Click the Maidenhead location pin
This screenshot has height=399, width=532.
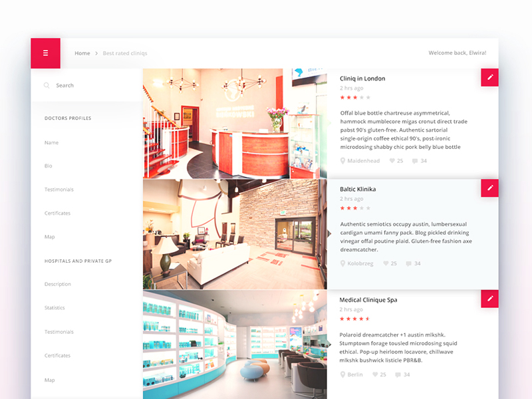pyautogui.click(x=343, y=161)
